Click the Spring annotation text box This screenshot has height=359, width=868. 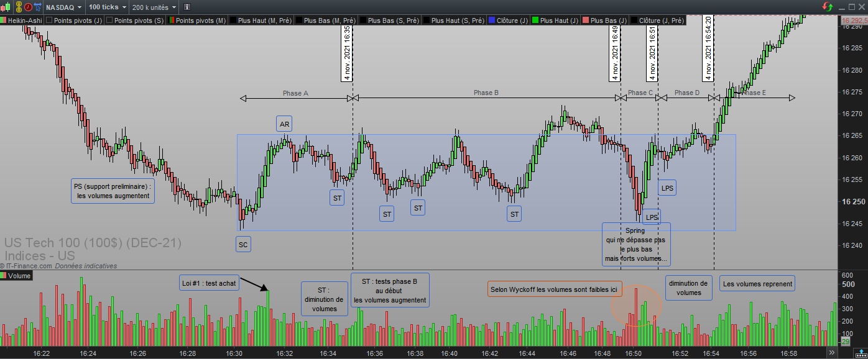[635, 244]
